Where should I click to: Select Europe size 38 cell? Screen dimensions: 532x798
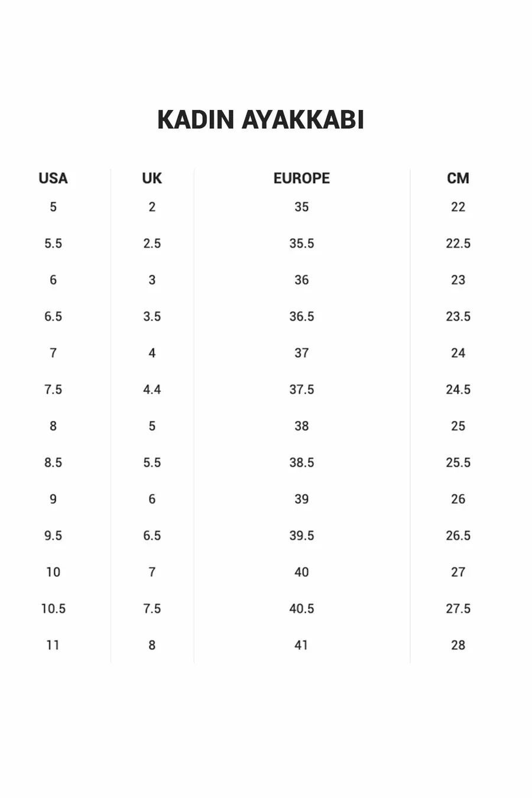301,426
